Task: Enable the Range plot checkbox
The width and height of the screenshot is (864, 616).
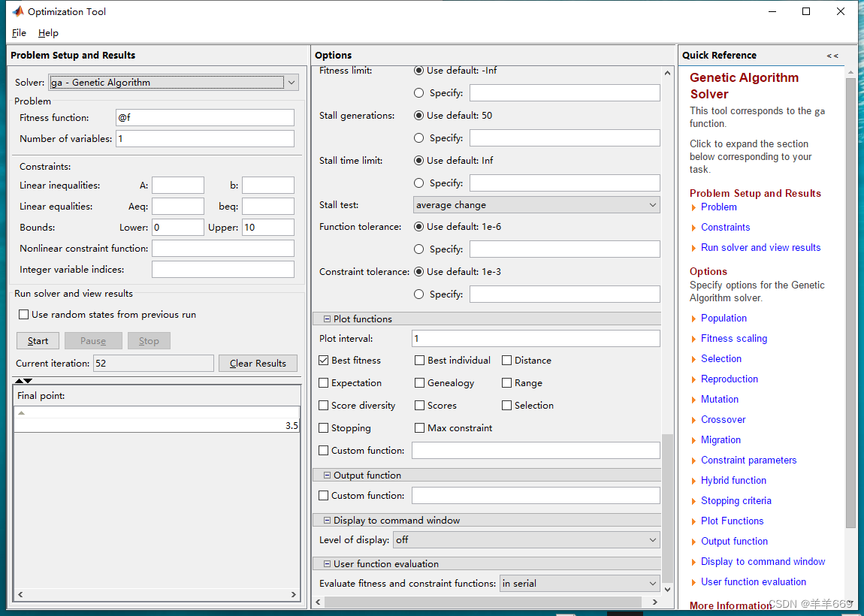Action: [x=507, y=383]
